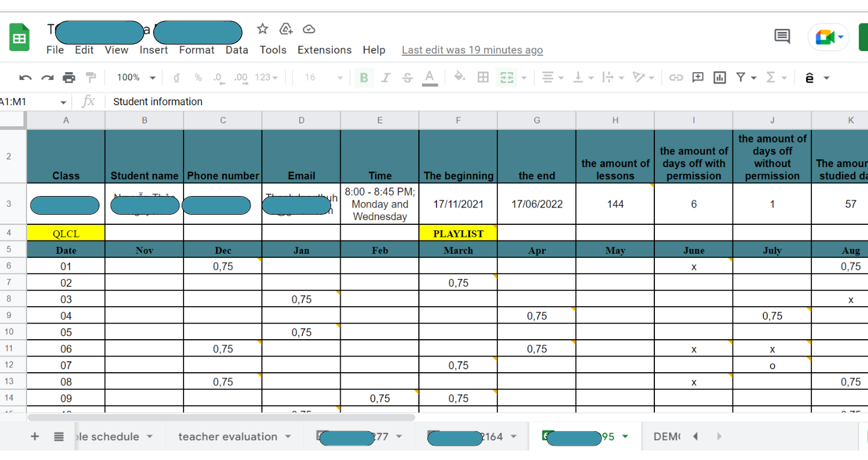Decrease decimal places

coord(218,78)
